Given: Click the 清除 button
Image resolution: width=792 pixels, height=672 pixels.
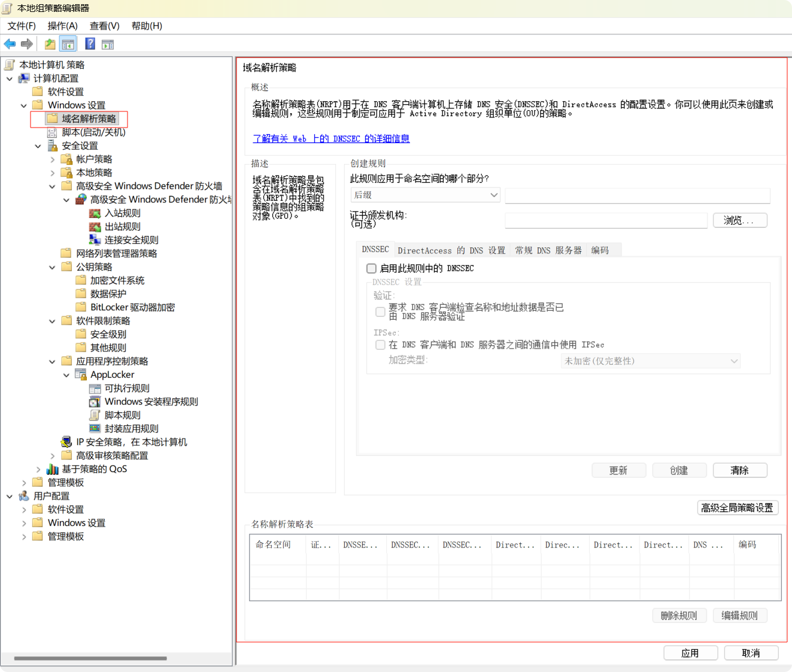Looking at the screenshot, I should pos(740,470).
